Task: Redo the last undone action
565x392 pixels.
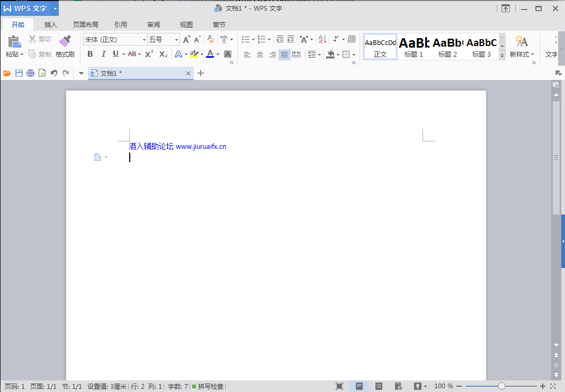Action: 66,73
